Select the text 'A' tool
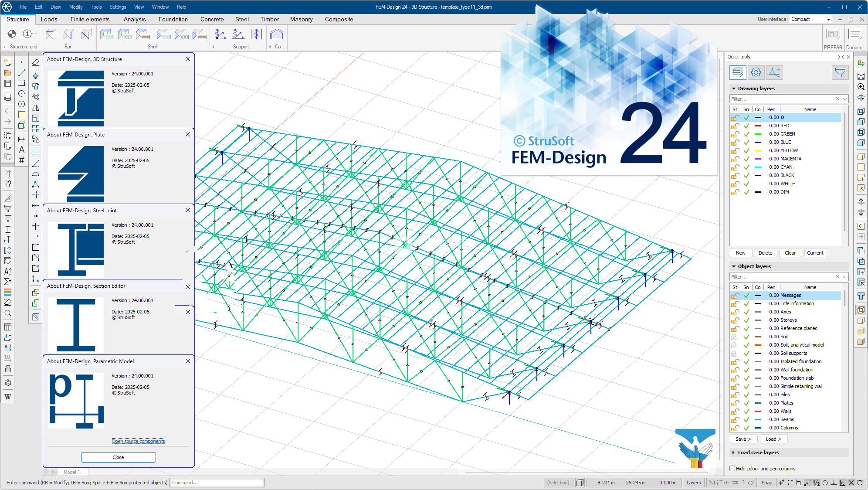 [x=22, y=150]
